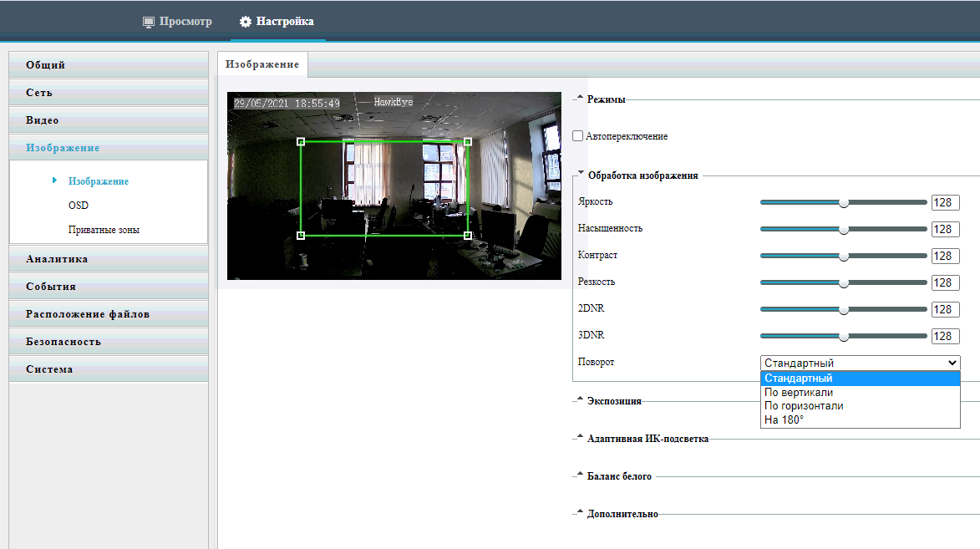Focus the 2DNR value field
Viewport: 980px width, 549px height.
(945, 309)
